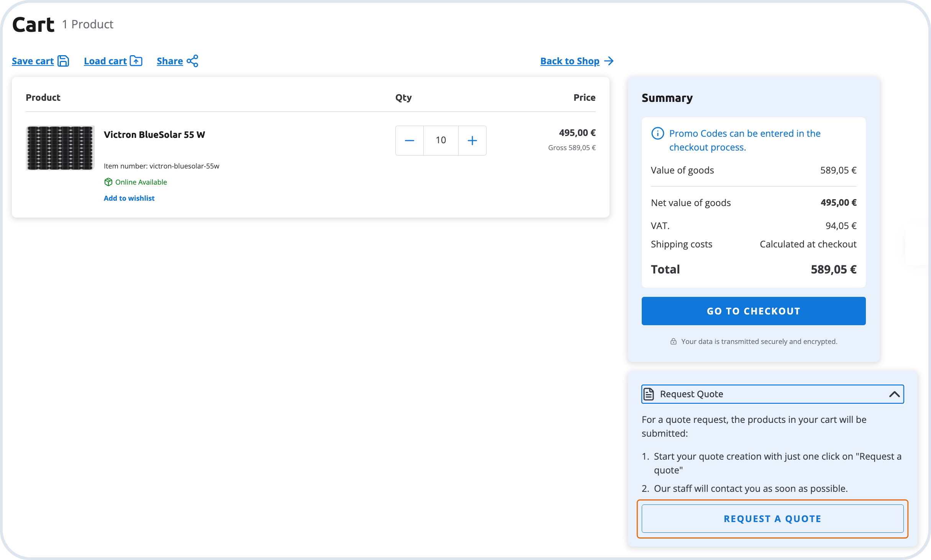Click the Save cart floppy disk icon
The image size is (931, 560).
[x=63, y=61]
